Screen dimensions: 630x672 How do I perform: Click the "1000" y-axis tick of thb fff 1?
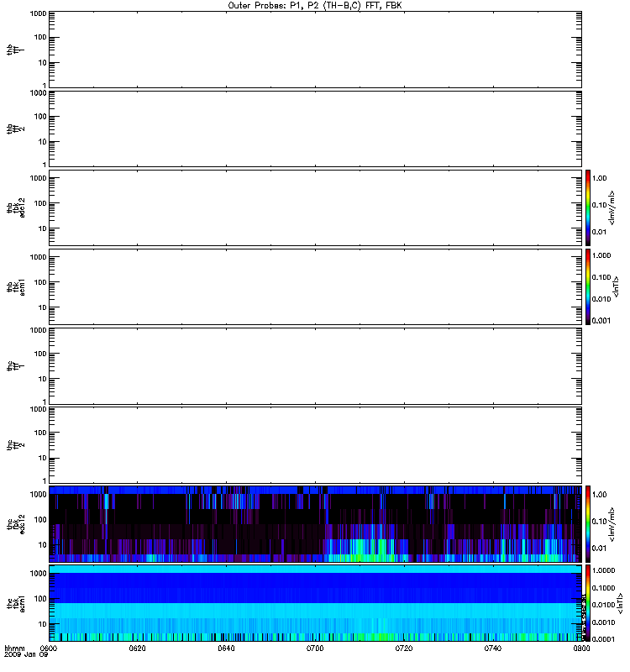[x=38, y=13]
